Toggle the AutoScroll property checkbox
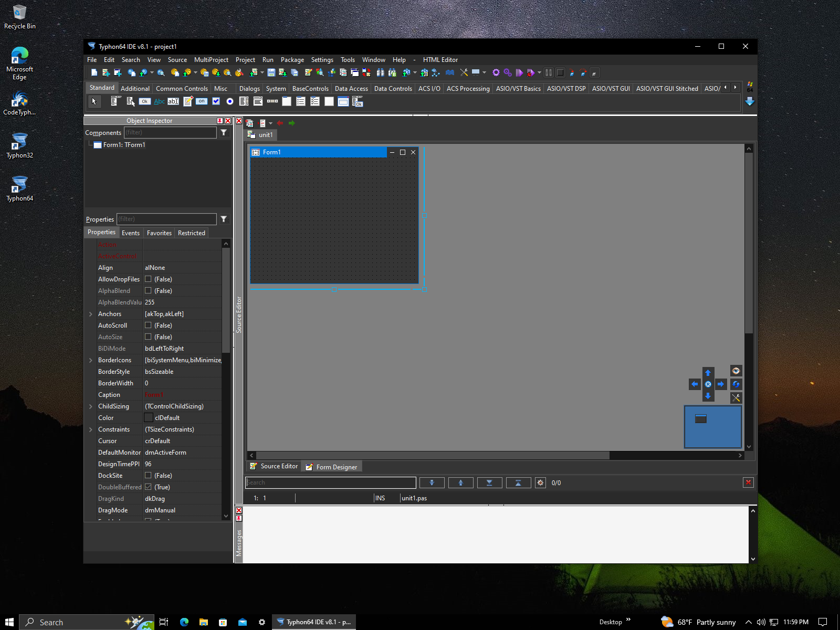840x630 pixels. click(148, 325)
